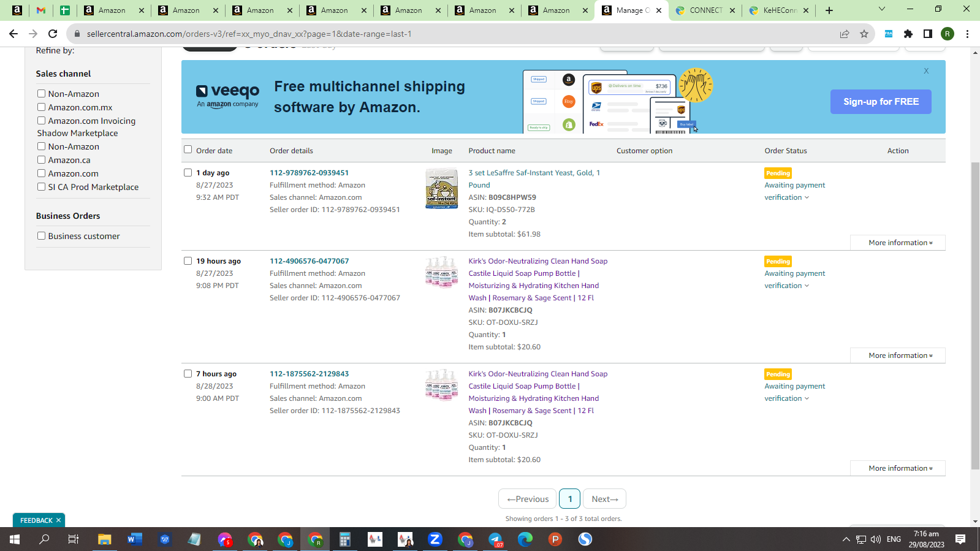
Task: Tick the Amazon.com Invoicing Shadow Marketplace checkbox
Action: (x=41, y=121)
